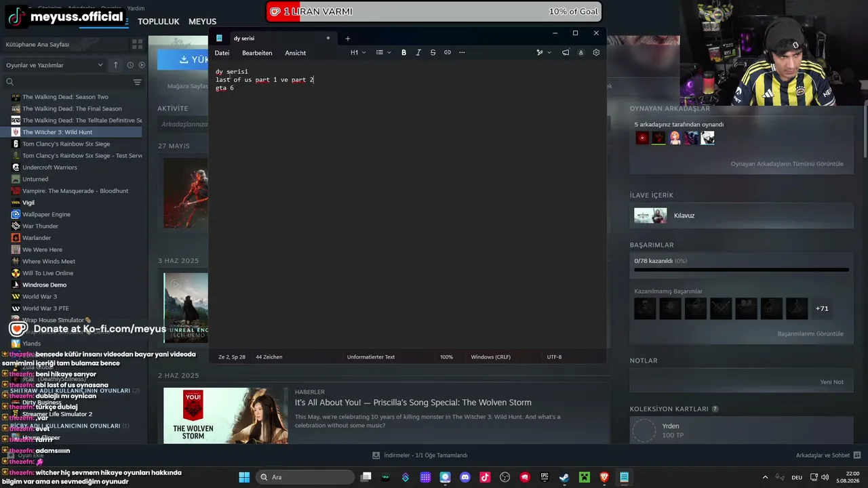Switch Steam library to grid view icon
Screen dimensions: 868x488
[x=137, y=44]
